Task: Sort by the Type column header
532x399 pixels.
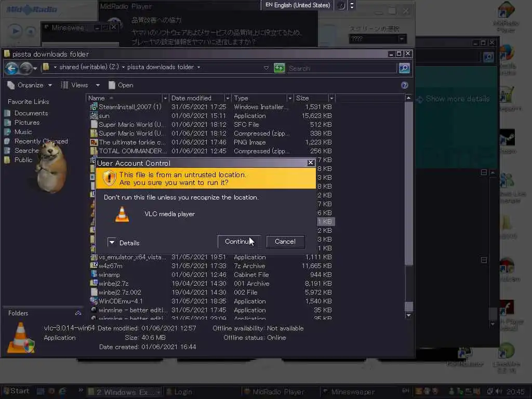Action: [x=259, y=98]
